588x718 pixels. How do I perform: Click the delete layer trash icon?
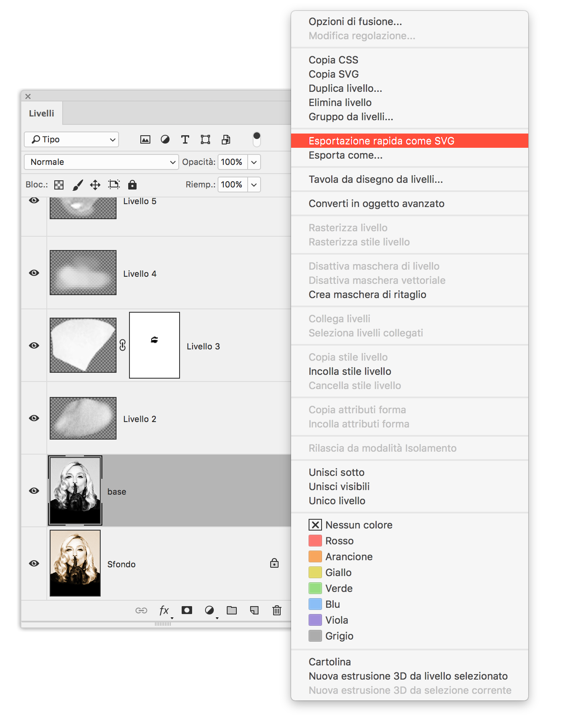(276, 610)
